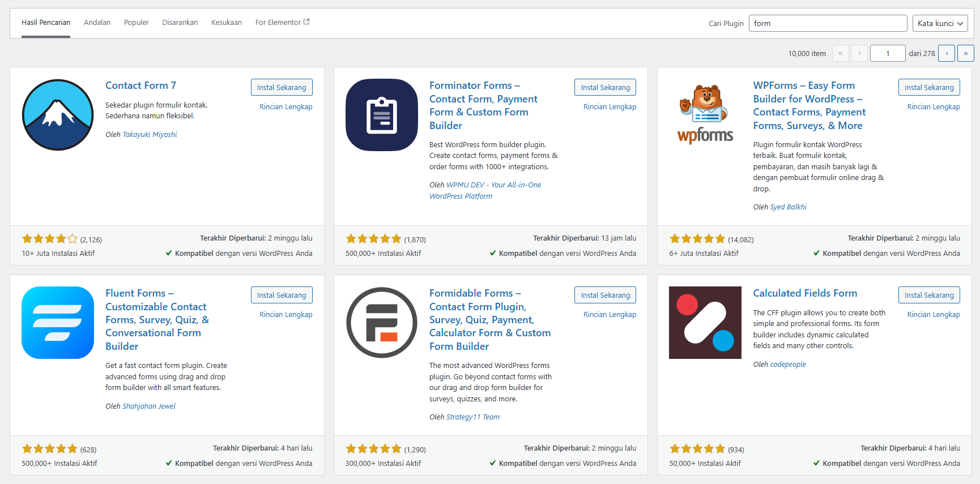The image size is (980, 484).
Task: Click '300,000+ Instalasi Aktif' text
Action: [383, 464]
